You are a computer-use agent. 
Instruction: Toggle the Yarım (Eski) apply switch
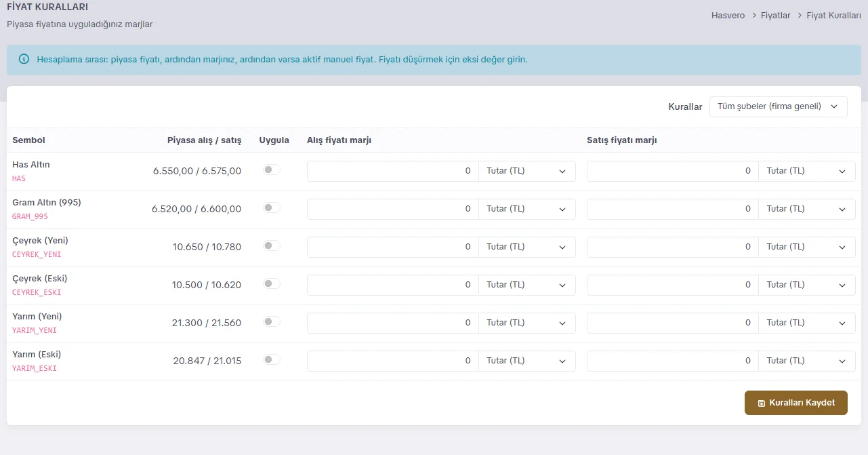272,360
